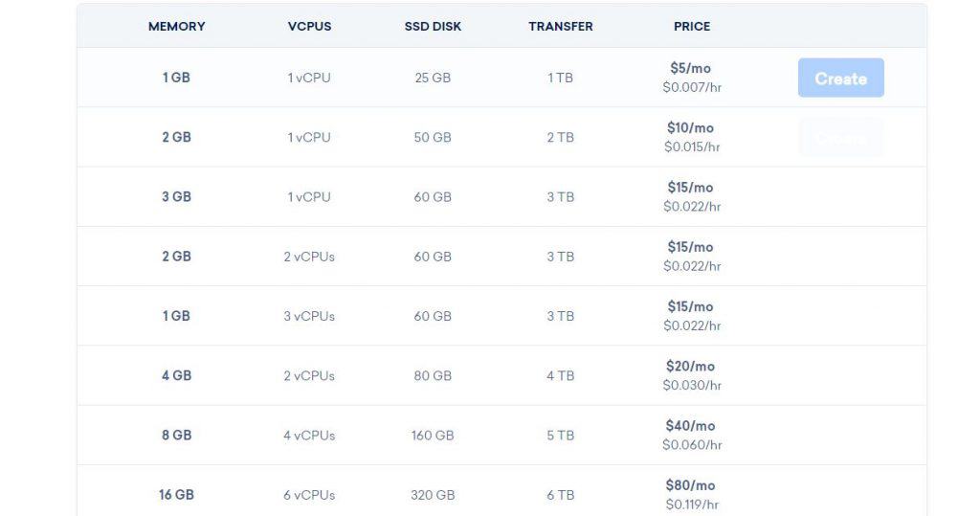The width and height of the screenshot is (980, 516).
Task: Click the Create button for the $5/mo plan
Action: tap(840, 78)
